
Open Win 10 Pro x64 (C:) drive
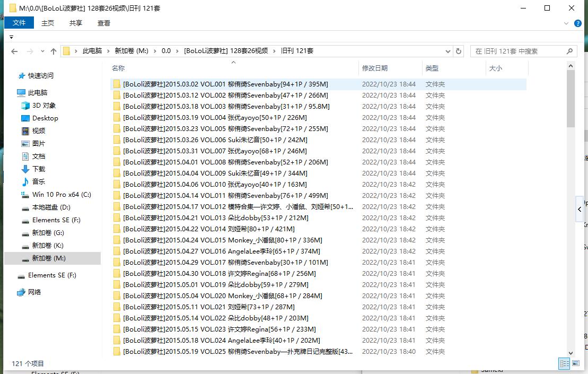coord(62,195)
